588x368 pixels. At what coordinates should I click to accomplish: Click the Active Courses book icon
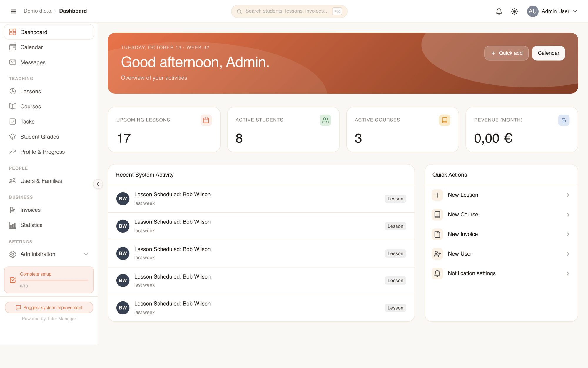point(445,120)
